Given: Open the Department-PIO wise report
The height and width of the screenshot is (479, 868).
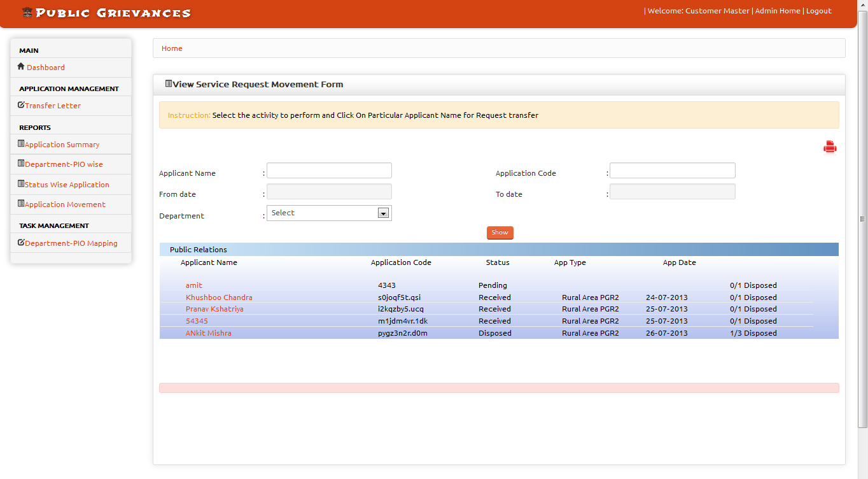Looking at the screenshot, I should 64,164.
